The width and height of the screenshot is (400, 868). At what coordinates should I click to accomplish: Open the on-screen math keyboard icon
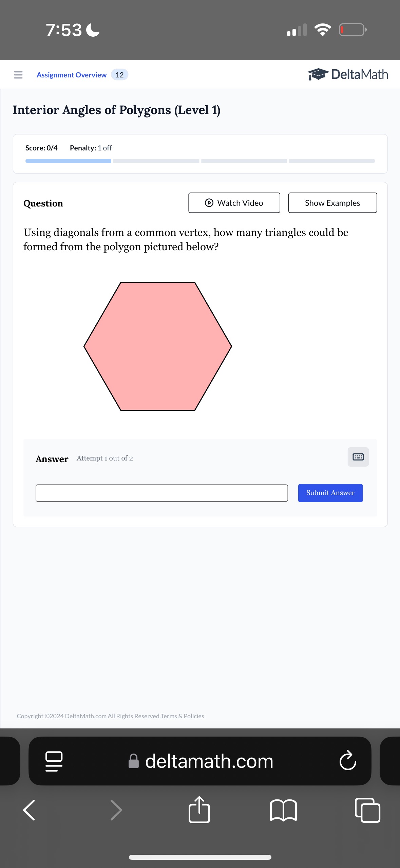pyautogui.click(x=358, y=457)
